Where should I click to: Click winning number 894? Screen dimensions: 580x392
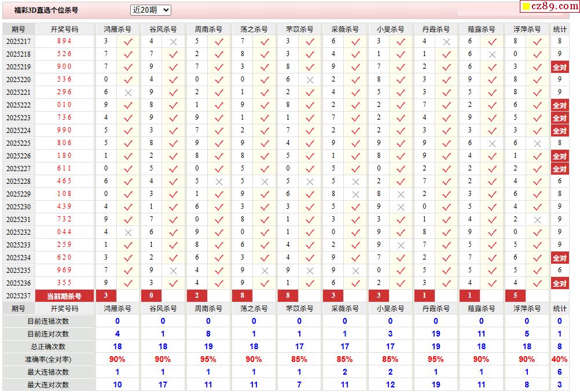[x=64, y=41]
